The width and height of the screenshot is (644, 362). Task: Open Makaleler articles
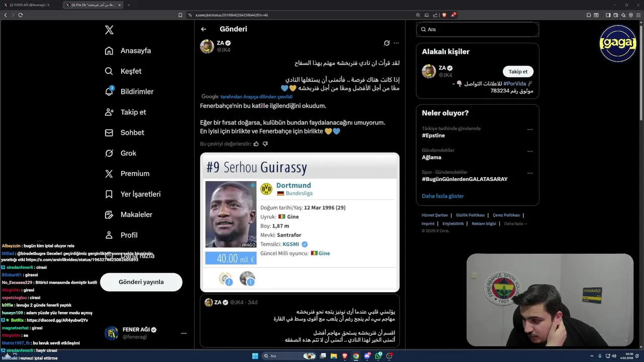coord(128,215)
